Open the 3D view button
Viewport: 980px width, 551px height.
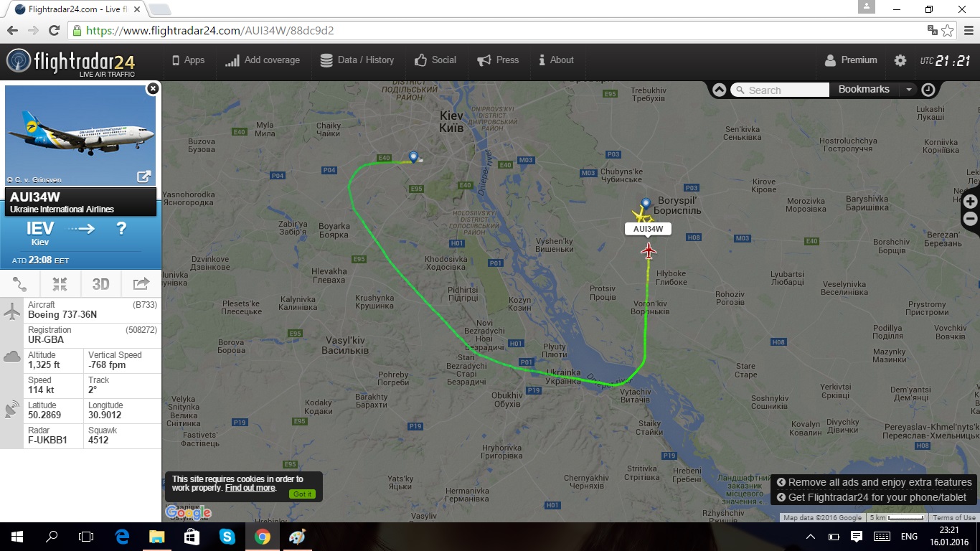100,284
